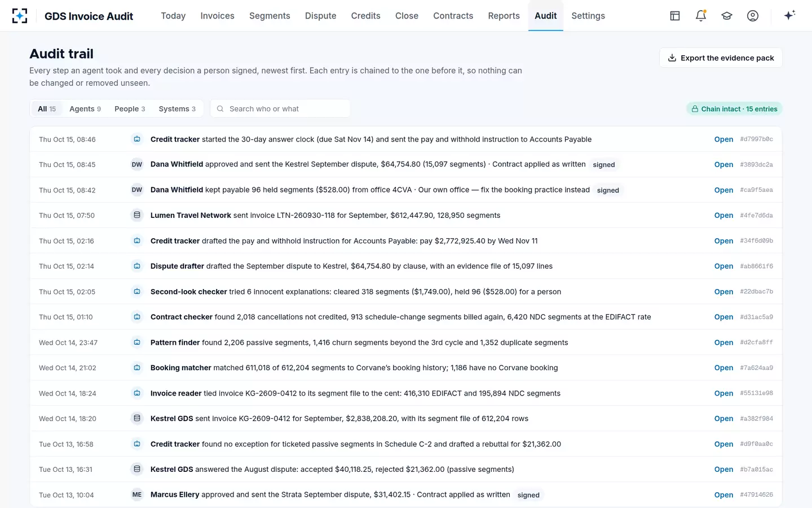
Task: Open the Marcus Ellery Strata dispute entry
Action: coord(723,495)
